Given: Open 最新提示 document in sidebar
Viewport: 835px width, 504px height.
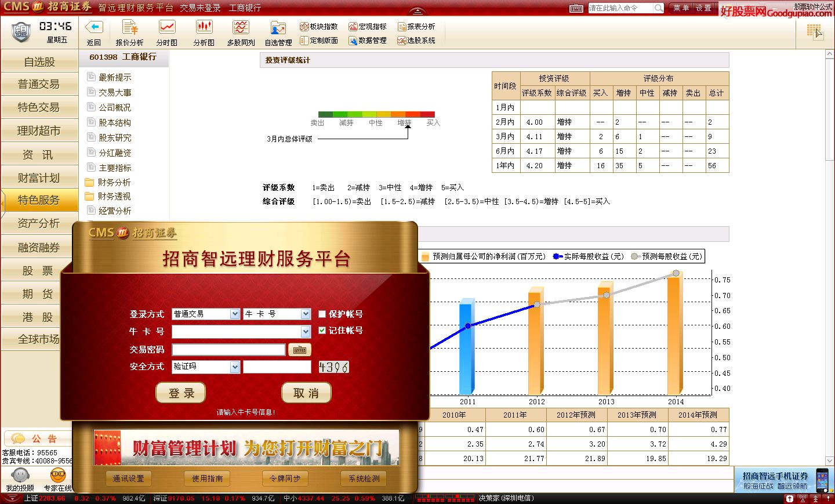Looking at the screenshot, I should (109, 77).
